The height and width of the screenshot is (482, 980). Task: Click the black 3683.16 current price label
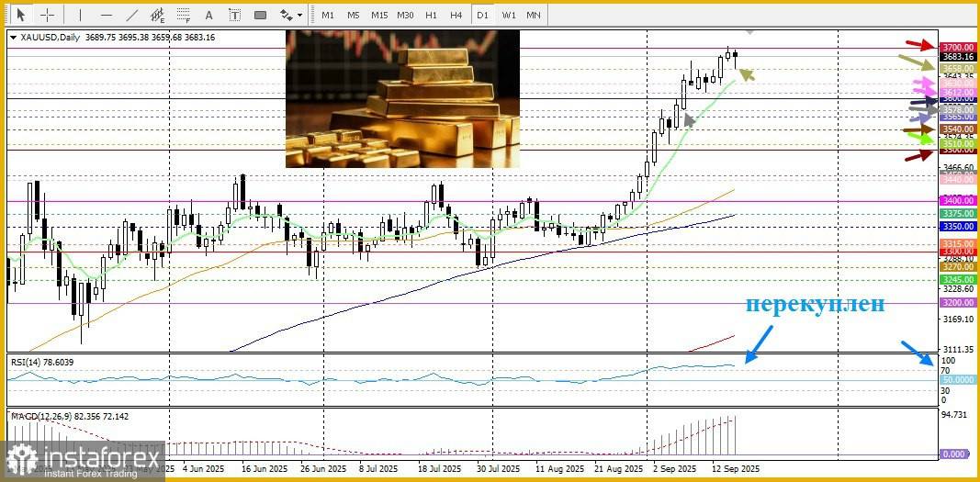(x=958, y=56)
